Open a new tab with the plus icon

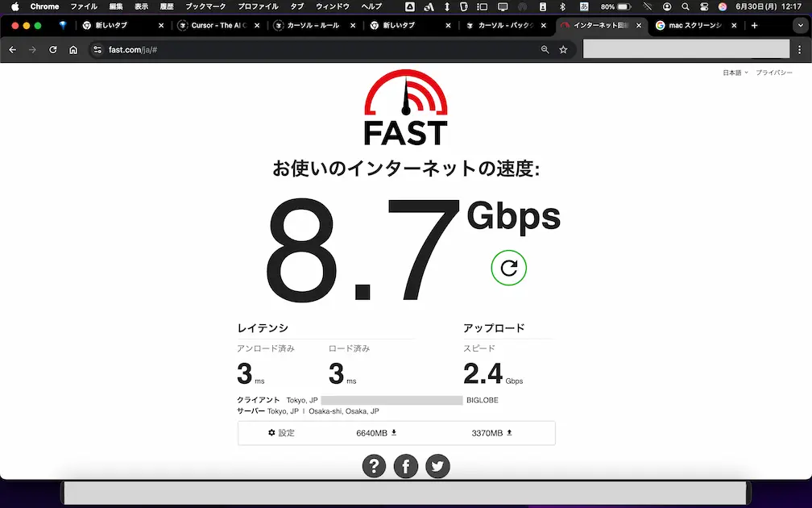[x=755, y=26]
